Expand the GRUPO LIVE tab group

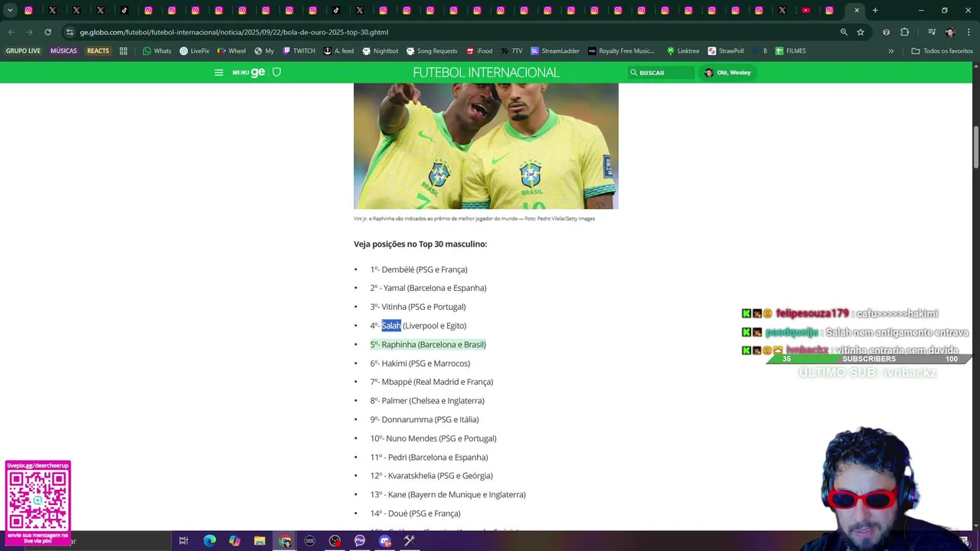click(23, 51)
